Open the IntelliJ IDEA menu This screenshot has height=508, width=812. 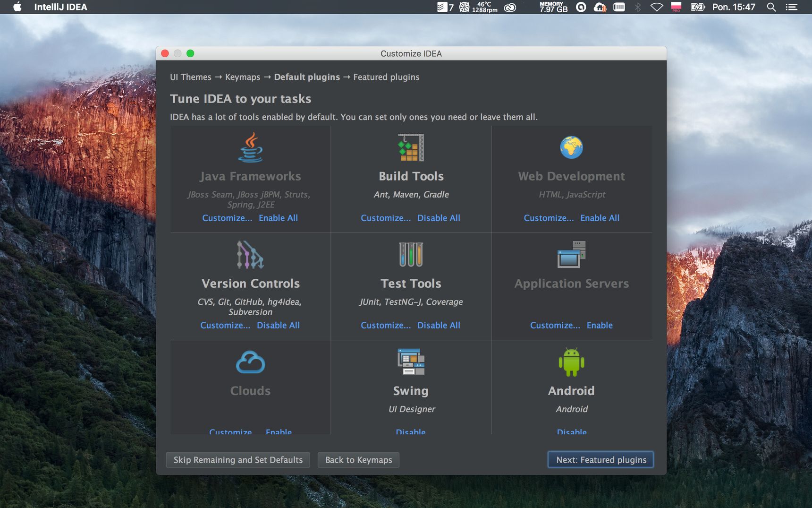[60, 7]
